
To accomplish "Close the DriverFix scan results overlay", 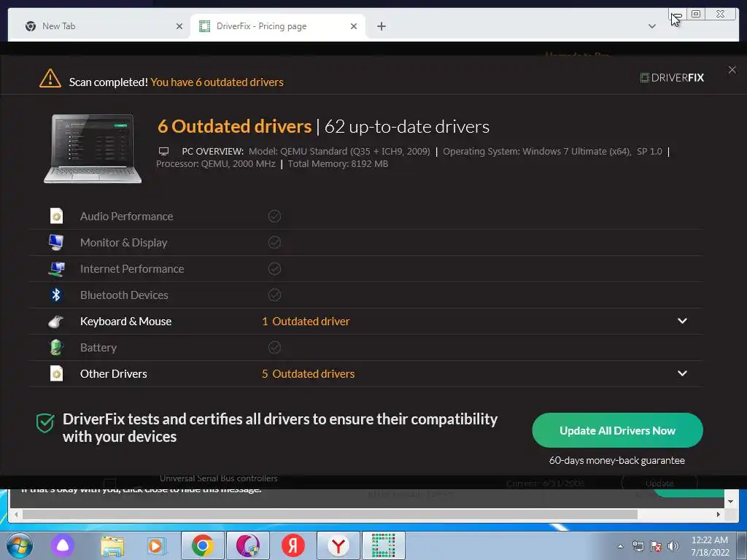I will [732, 70].
